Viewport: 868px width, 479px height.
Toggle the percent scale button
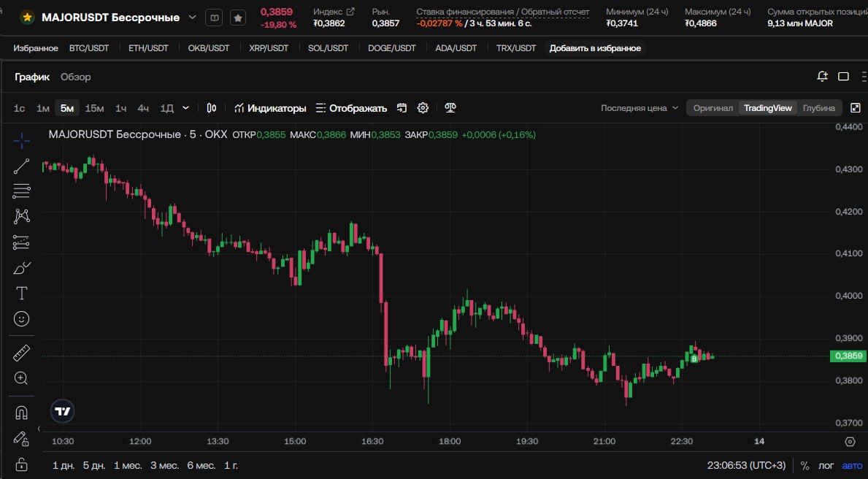[x=805, y=466]
